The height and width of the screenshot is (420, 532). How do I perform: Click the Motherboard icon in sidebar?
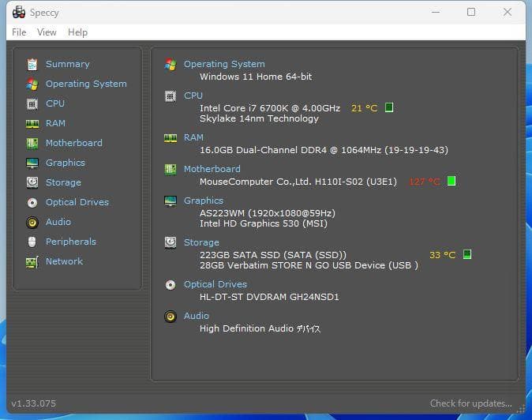pyautogui.click(x=32, y=143)
